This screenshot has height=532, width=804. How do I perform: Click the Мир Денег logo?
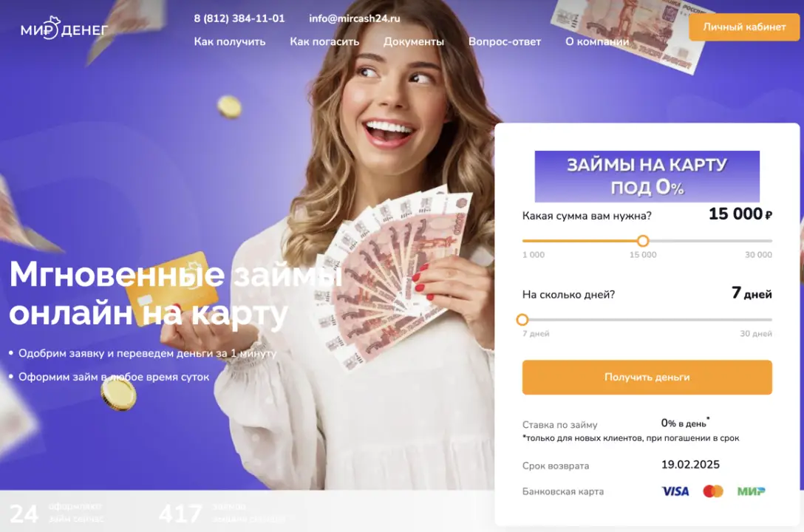click(x=64, y=29)
